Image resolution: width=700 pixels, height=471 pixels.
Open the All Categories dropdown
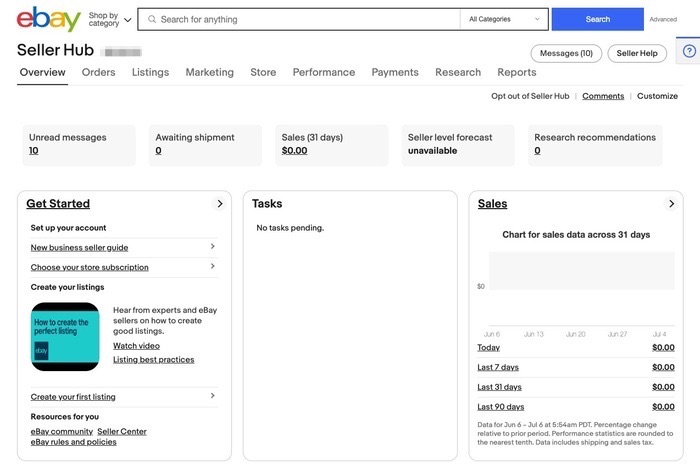pos(504,19)
